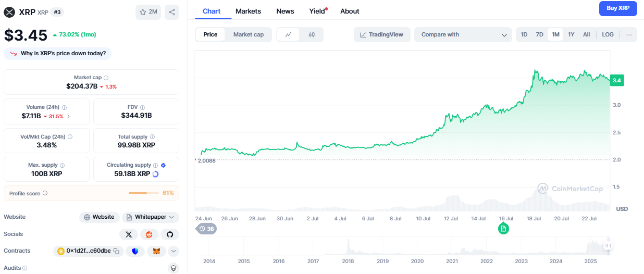Screen dimensions: 644x274
Task: Click the XRP coin logo icon
Action: [x=9, y=12]
